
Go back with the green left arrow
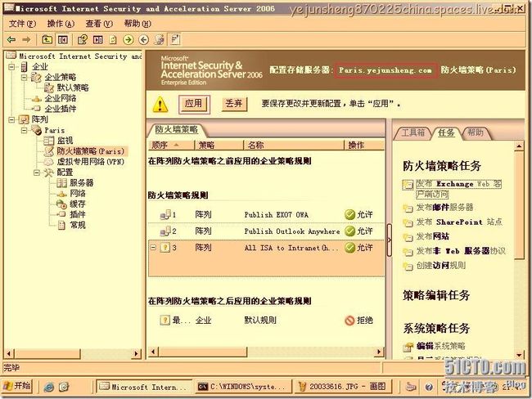pos(11,40)
